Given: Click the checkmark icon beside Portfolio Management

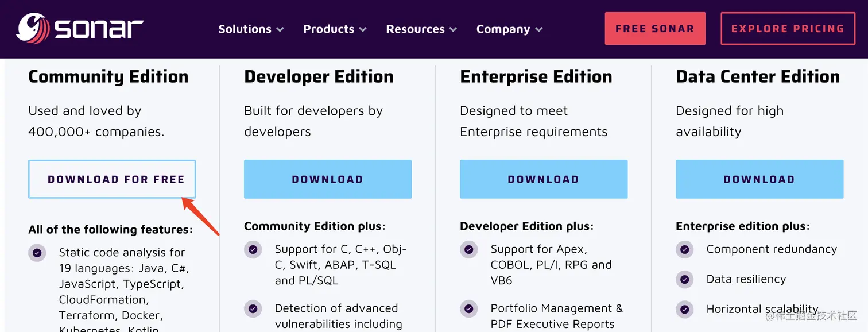Looking at the screenshot, I should click(x=469, y=308).
